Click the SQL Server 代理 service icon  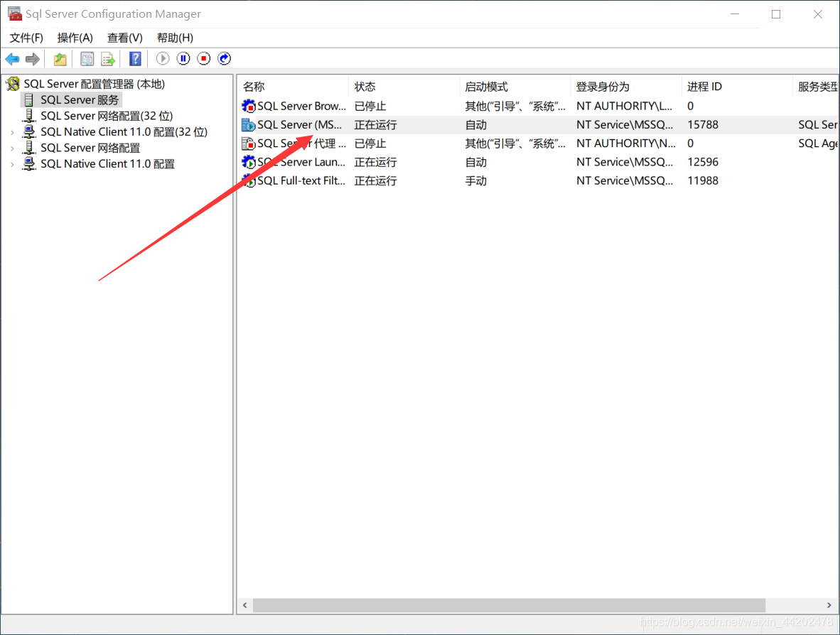point(248,143)
